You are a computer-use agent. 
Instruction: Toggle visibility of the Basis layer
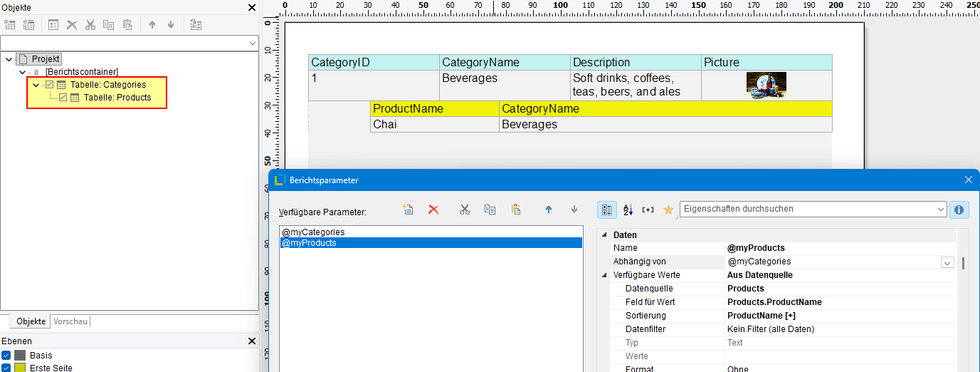coord(6,355)
